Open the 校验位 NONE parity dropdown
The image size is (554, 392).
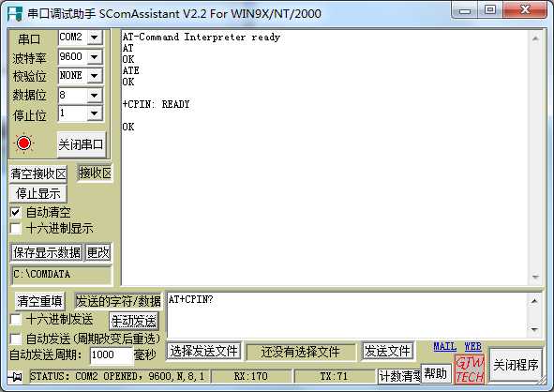tap(95, 75)
